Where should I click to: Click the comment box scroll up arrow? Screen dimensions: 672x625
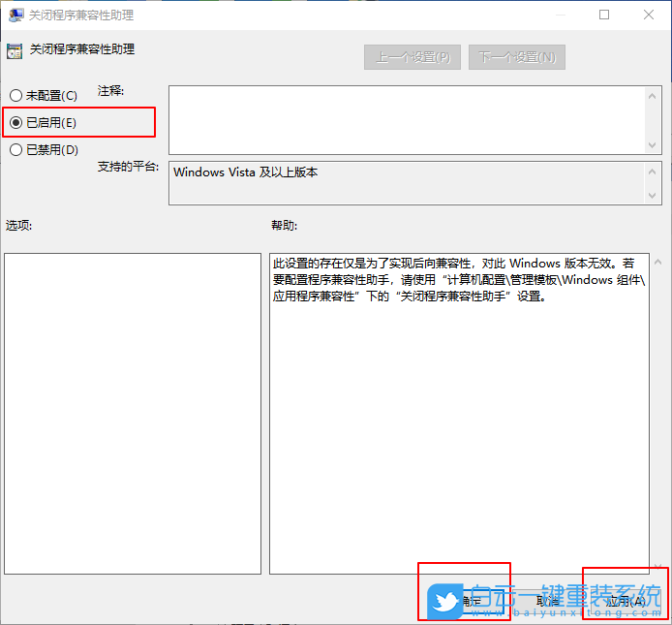click(653, 96)
